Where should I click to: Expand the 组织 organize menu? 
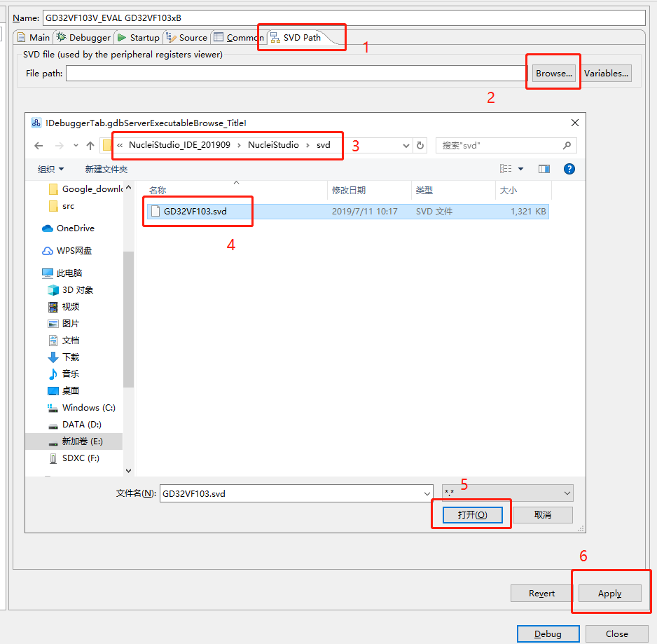pyautogui.click(x=50, y=170)
